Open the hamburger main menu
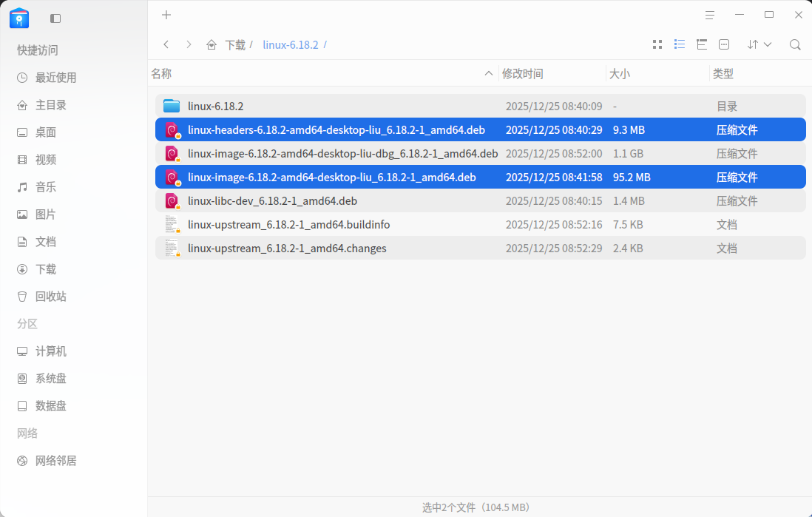The image size is (812, 517). [709, 15]
